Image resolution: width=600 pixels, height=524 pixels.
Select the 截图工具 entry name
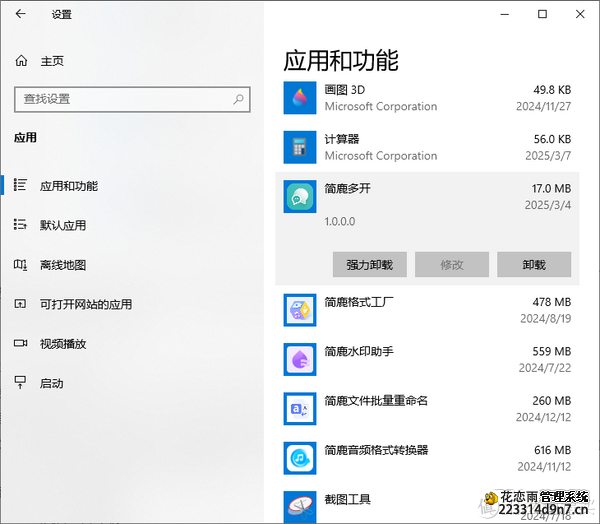(x=347, y=500)
